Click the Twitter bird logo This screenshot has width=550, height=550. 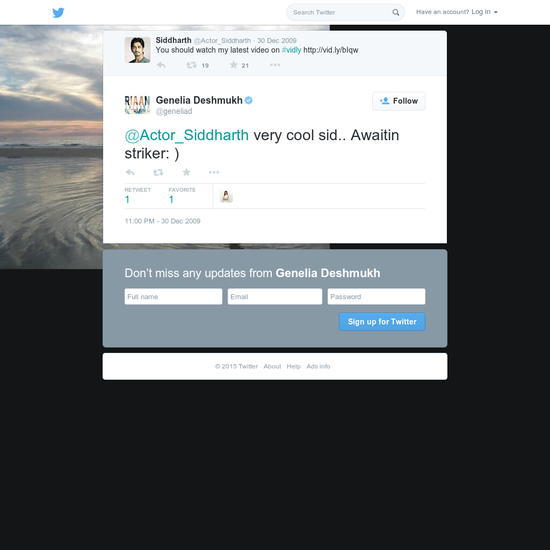(58, 13)
